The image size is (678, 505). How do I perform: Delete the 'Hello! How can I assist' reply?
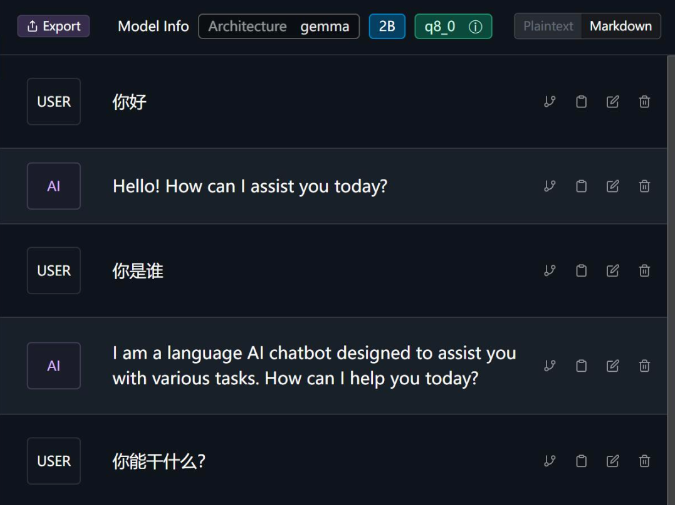[644, 186]
